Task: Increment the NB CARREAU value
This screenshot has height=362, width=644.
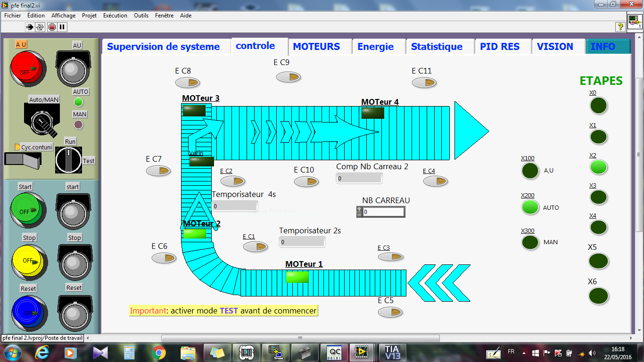Action: (x=359, y=208)
